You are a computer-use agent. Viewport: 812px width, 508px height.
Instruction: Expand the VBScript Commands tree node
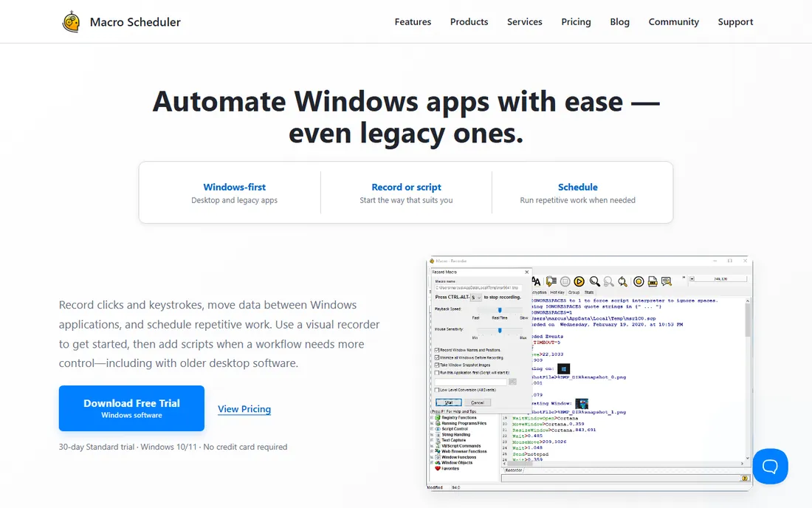[431, 446]
